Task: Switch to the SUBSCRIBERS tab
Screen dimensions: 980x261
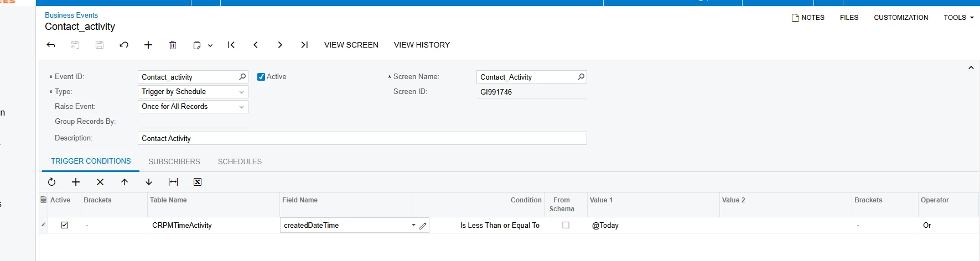Action: [174, 161]
